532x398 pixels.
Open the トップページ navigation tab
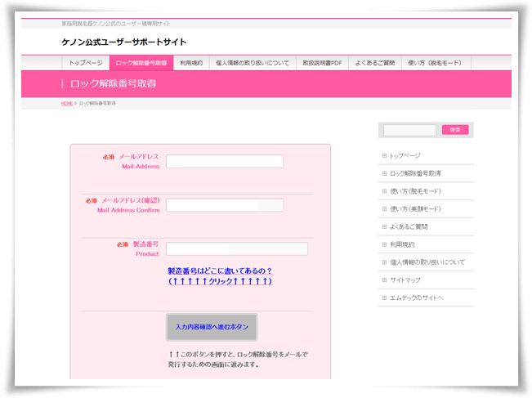click(x=86, y=63)
